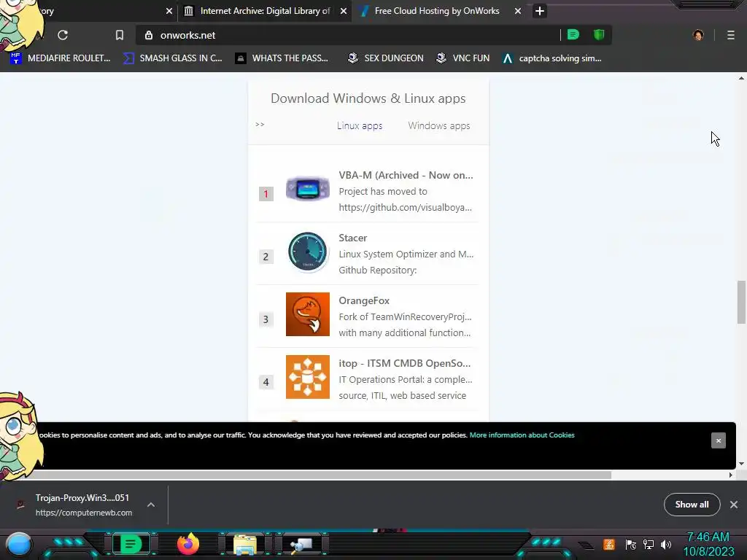Reload the page with the refresh icon
This screenshot has width=747, height=560.
63,35
